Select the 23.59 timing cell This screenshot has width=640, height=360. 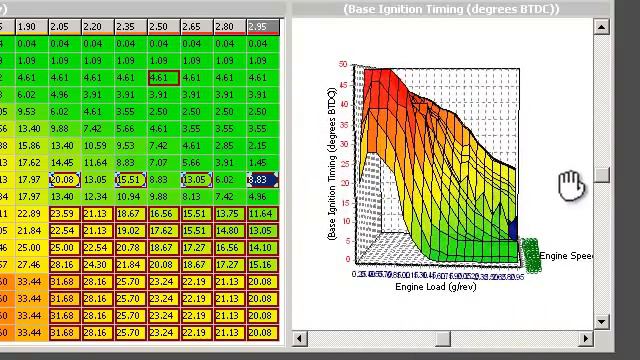64,214
